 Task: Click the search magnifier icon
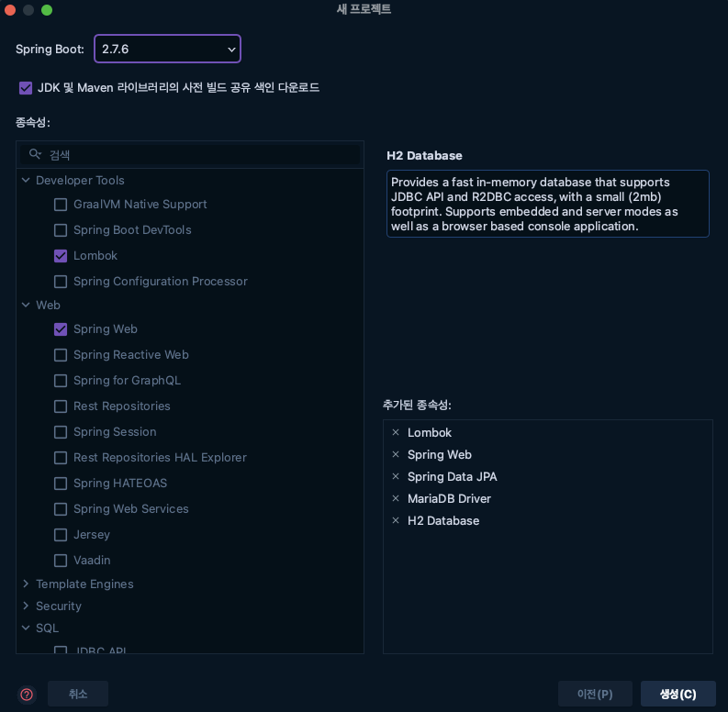tap(35, 154)
